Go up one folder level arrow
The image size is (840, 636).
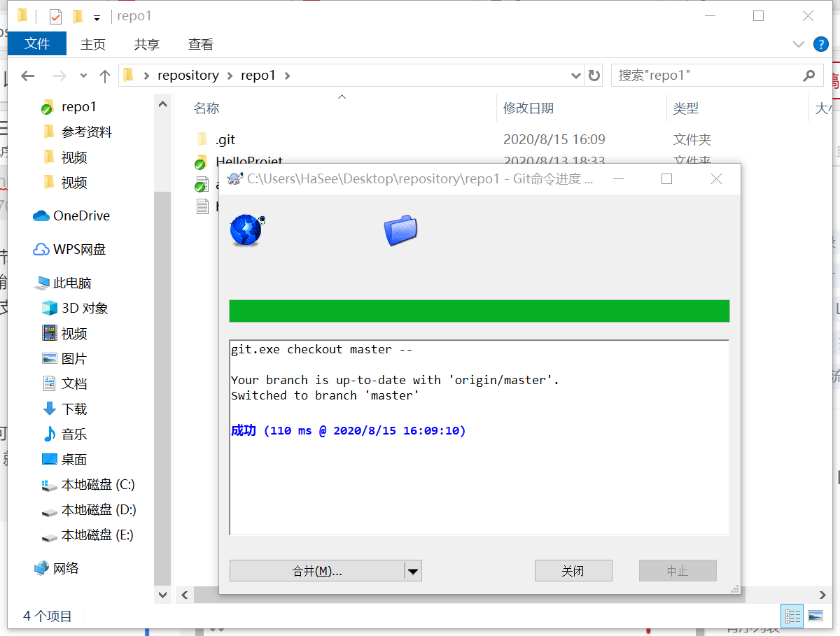click(x=105, y=76)
